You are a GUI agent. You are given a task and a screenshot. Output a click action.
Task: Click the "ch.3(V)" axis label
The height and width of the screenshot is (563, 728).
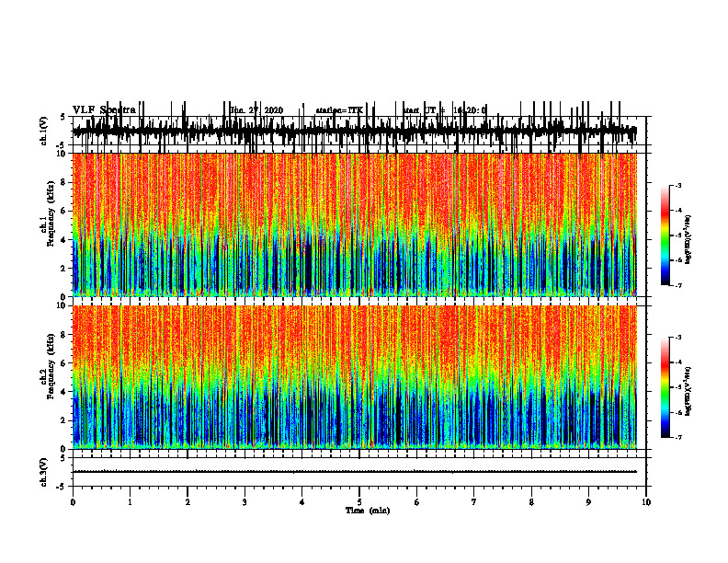(x=44, y=472)
